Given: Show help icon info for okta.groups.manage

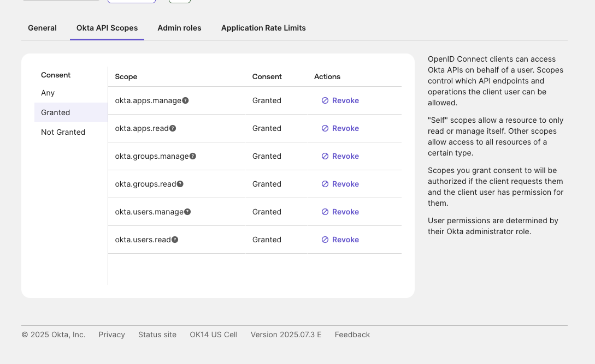Looking at the screenshot, I should click(193, 156).
